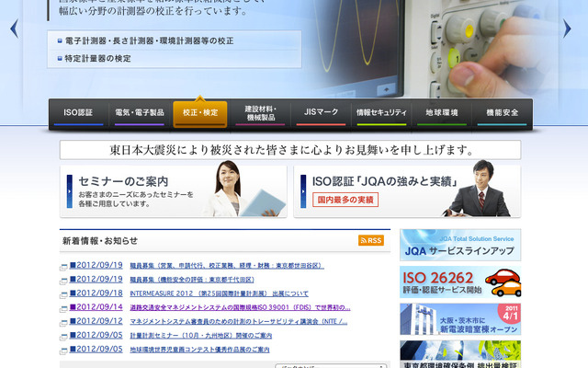Image resolution: width=588 pixels, height=368 pixels.
Task: Open the 東日本大震災 お見舞い message banner
Action: coord(290,150)
